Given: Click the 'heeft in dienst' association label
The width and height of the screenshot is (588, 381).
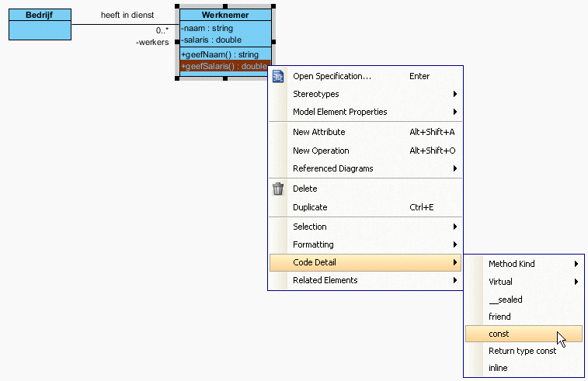Looking at the screenshot, I should pos(127,15).
